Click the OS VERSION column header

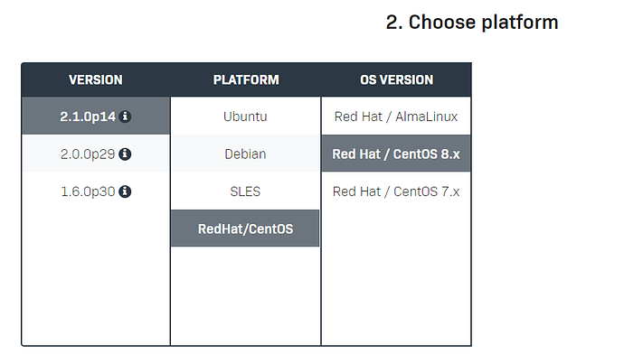coord(396,80)
